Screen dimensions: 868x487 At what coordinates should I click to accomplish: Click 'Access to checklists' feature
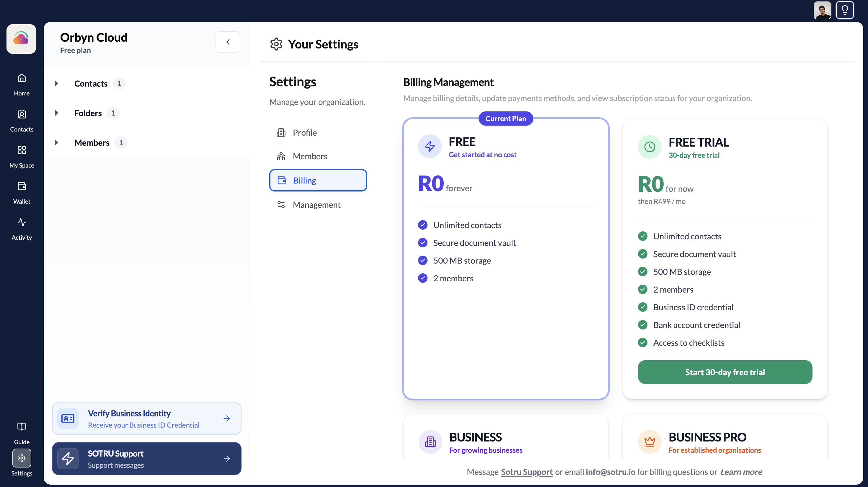point(688,343)
